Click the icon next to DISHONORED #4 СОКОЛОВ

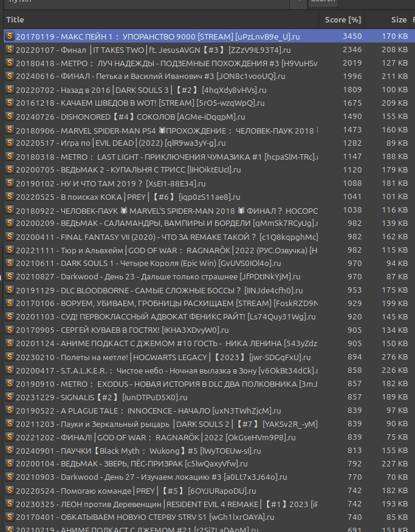(10, 117)
